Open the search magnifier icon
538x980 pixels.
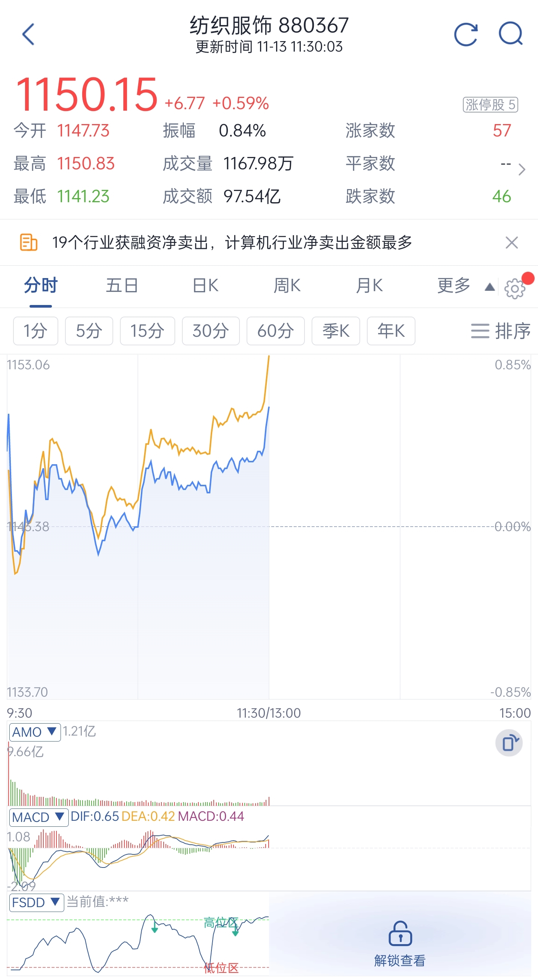511,34
